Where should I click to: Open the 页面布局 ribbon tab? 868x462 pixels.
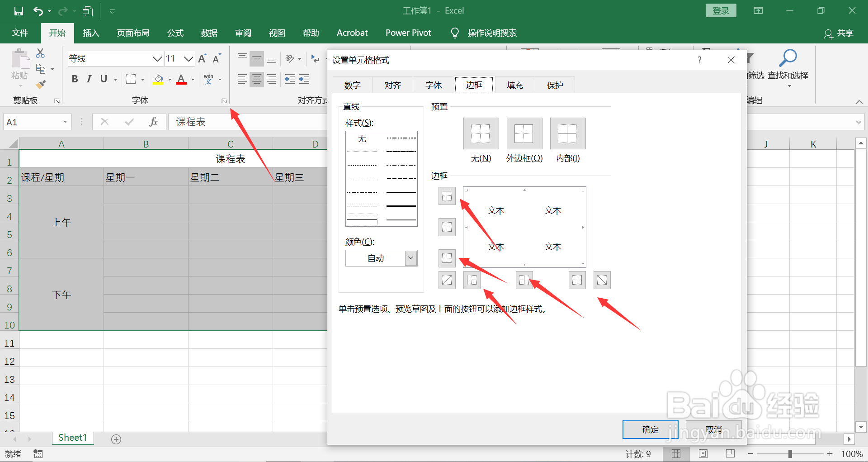coord(133,33)
